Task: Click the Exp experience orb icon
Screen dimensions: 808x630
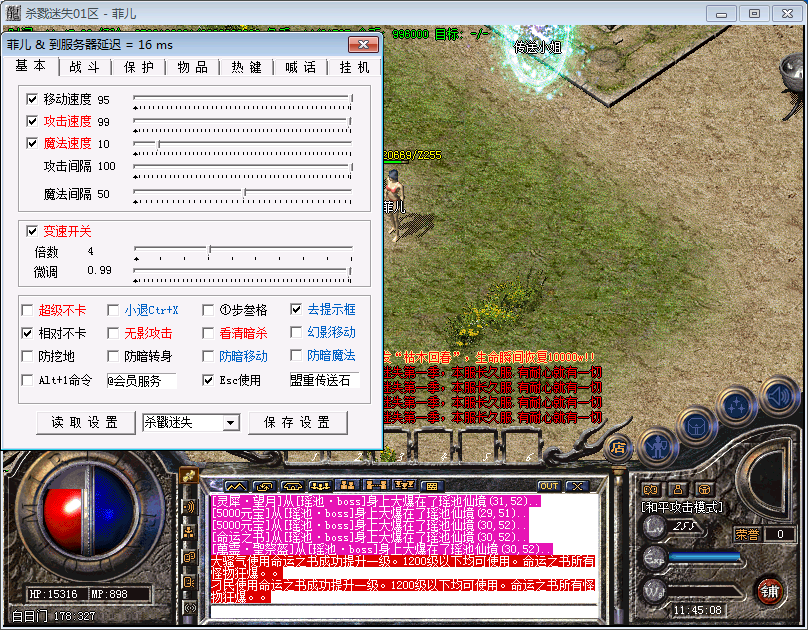Action: (654, 558)
